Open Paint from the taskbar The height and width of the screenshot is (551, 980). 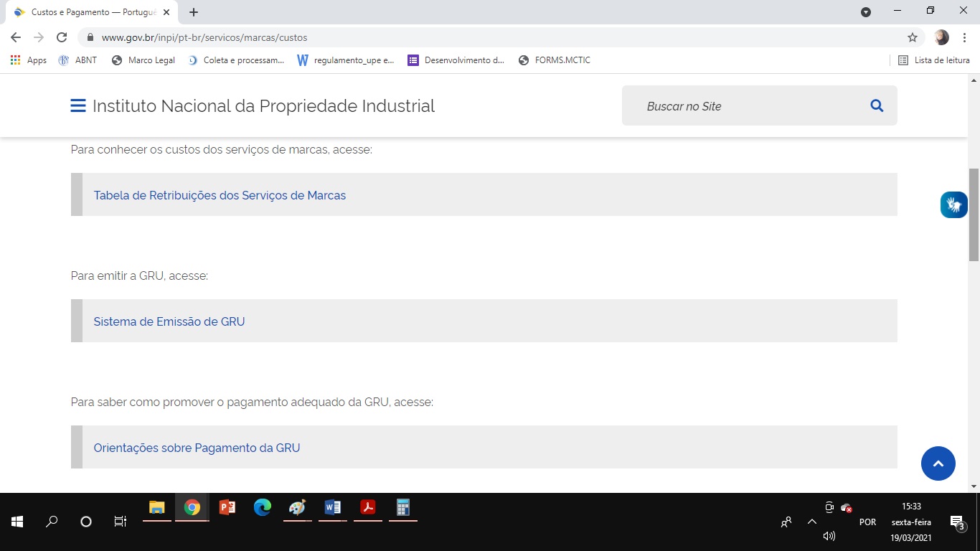pyautogui.click(x=297, y=508)
